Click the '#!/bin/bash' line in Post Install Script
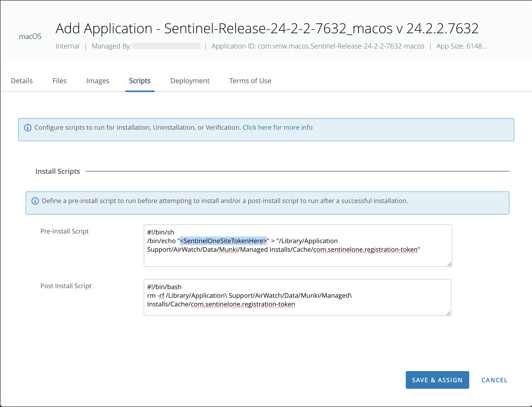Viewport: 532px width, 407px height. 164,287
